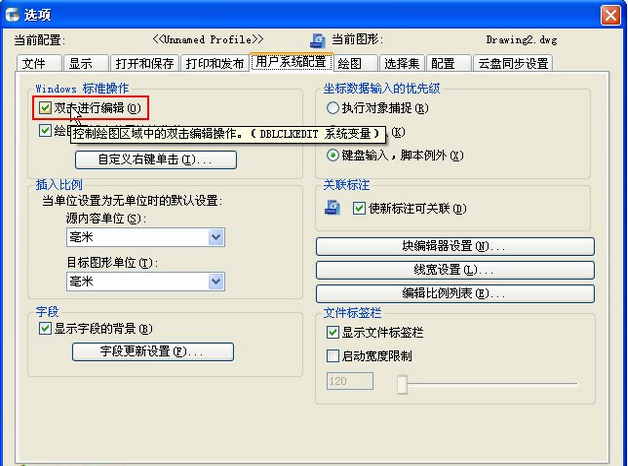Click the Drawing2.dwg file name
Screen dimensions: 628x466
click(x=521, y=40)
